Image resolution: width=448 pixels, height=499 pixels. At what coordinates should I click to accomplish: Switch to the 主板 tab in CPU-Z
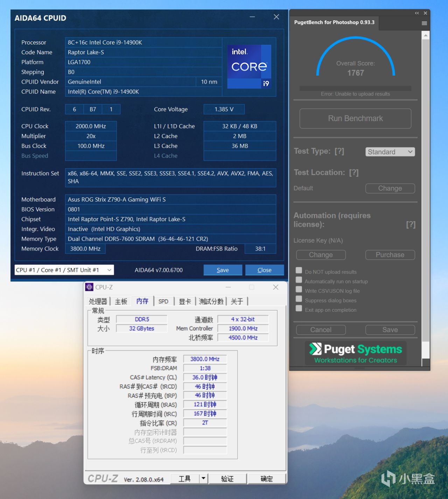click(x=121, y=301)
